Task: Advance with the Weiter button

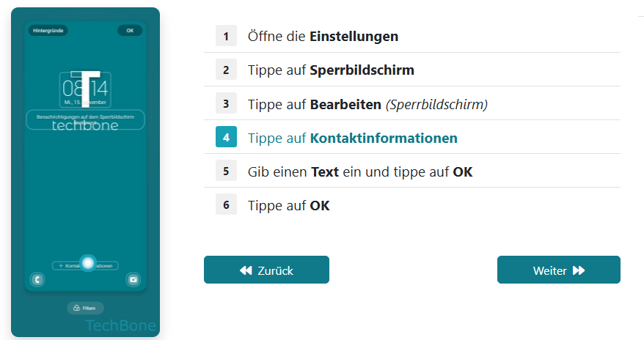Action: 558,270
